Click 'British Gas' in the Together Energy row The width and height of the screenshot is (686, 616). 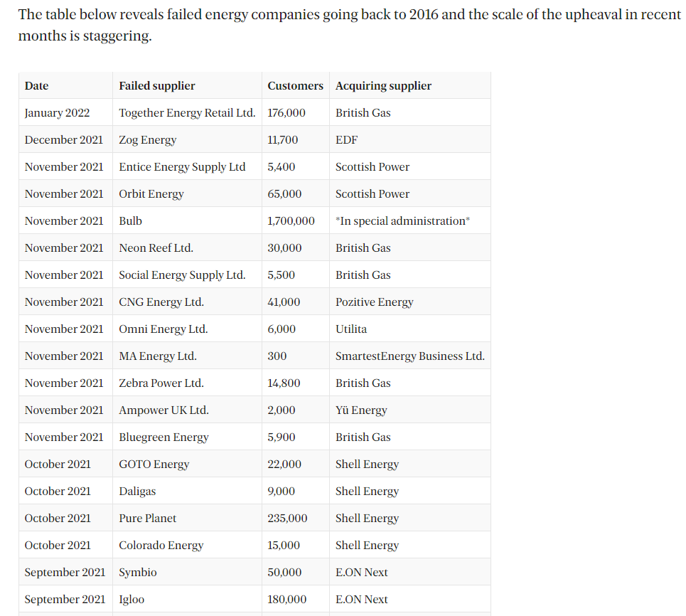coord(363,113)
